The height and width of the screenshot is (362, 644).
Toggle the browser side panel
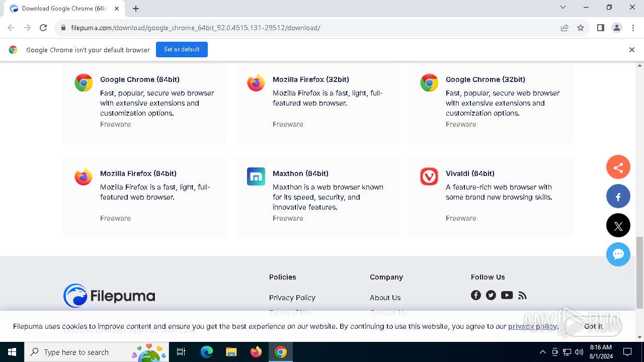coord(600,28)
